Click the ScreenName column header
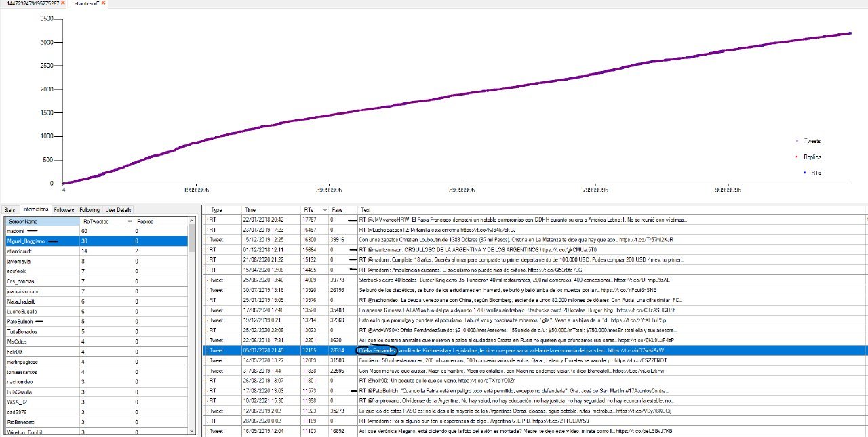 point(42,222)
